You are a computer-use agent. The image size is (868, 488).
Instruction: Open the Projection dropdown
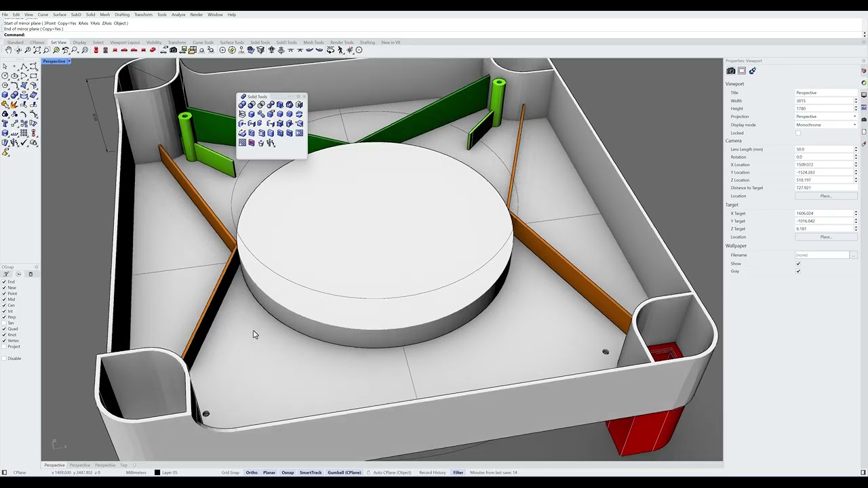click(826, 117)
